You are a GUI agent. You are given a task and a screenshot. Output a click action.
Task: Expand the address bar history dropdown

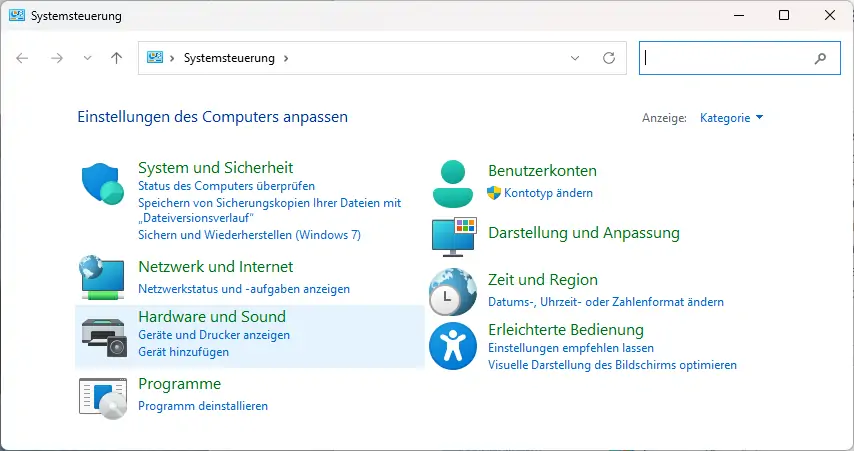point(574,58)
